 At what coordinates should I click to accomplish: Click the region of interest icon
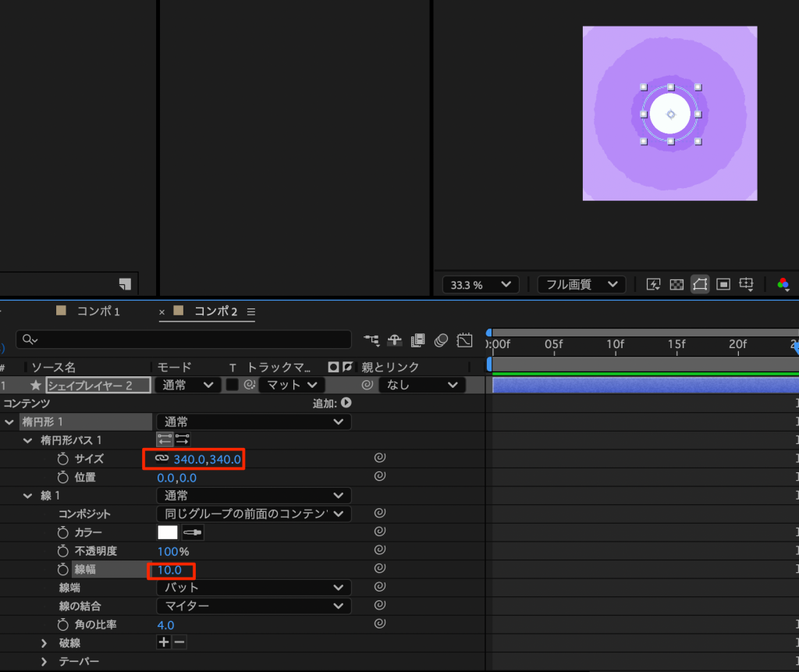coord(723,285)
